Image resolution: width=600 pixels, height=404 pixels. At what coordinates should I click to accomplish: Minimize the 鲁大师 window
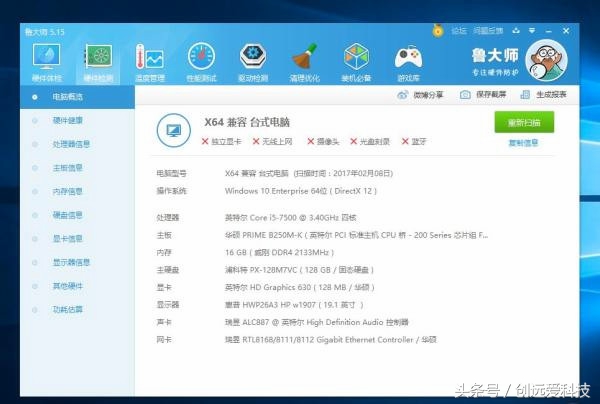click(549, 31)
